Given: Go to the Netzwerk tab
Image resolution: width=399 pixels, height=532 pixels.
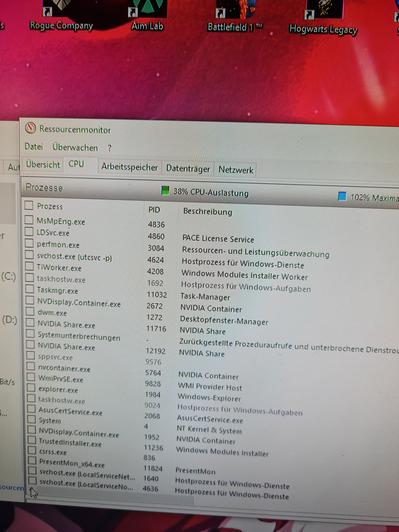Looking at the screenshot, I should (x=236, y=170).
